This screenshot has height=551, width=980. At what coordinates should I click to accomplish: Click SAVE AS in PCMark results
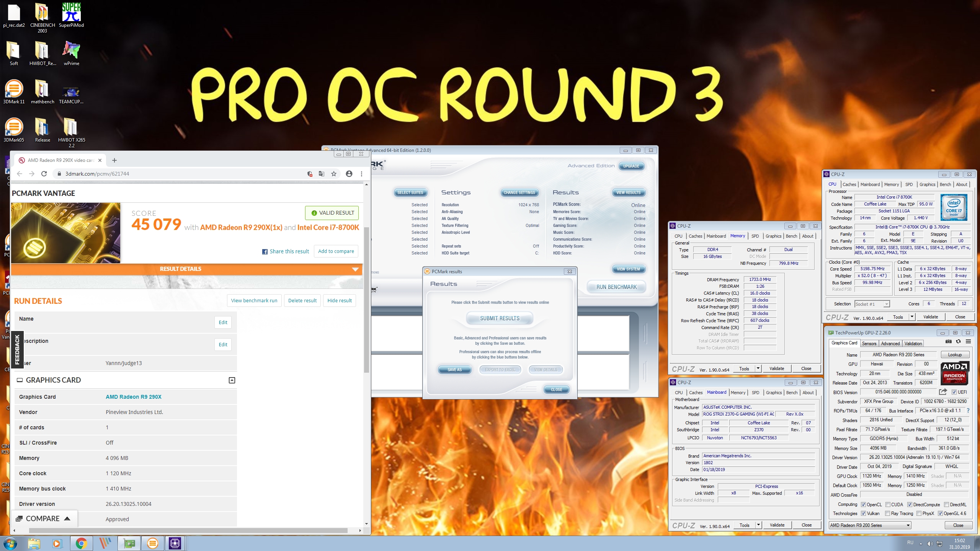(454, 370)
